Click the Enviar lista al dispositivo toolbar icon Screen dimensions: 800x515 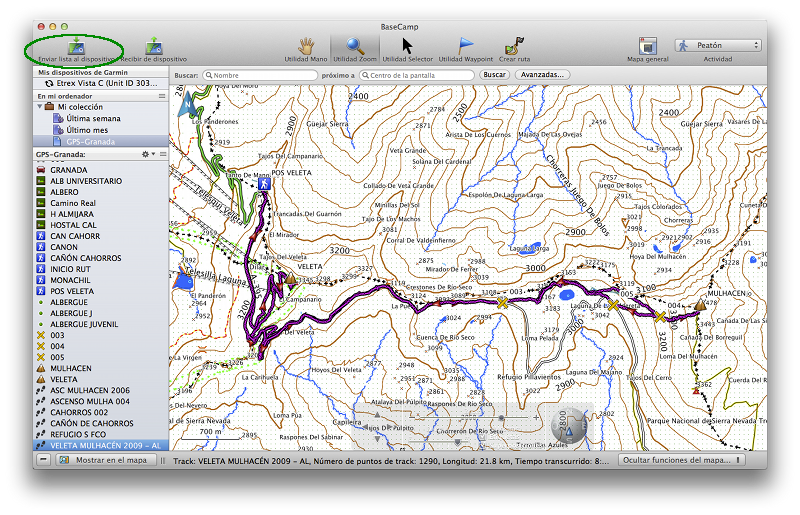pos(76,46)
